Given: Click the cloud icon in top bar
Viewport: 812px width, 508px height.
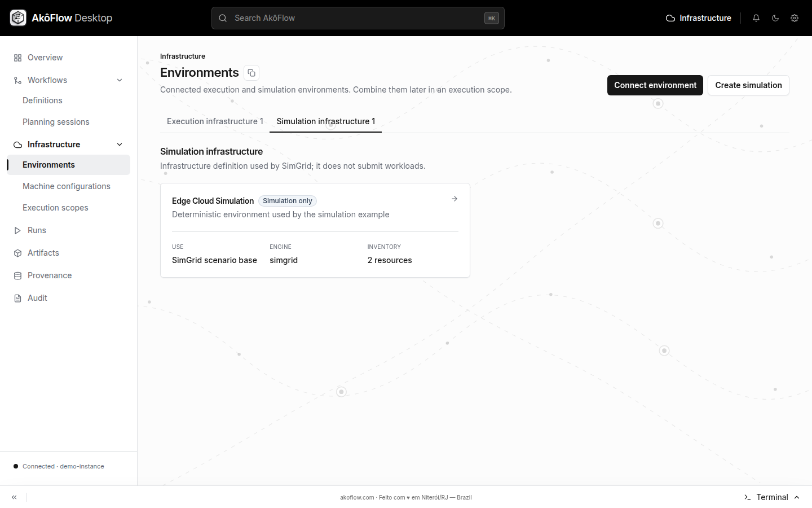Looking at the screenshot, I should tap(670, 18).
